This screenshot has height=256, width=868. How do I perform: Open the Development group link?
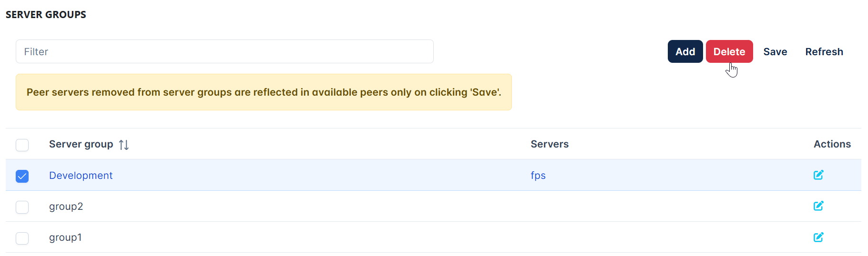(x=81, y=176)
